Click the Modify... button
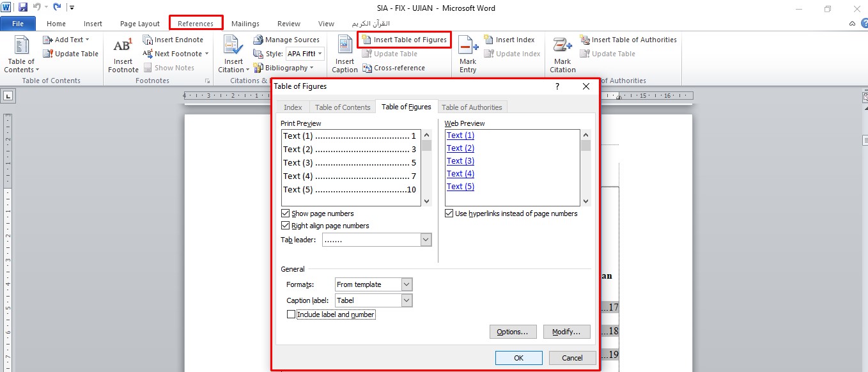 567,332
